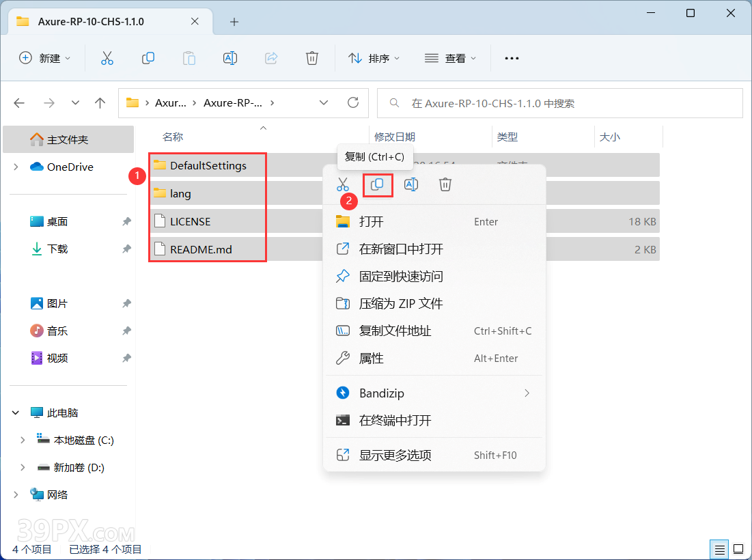The image size is (752, 560).
Task: Click the search magnifier icon
Action: point(394,103)
